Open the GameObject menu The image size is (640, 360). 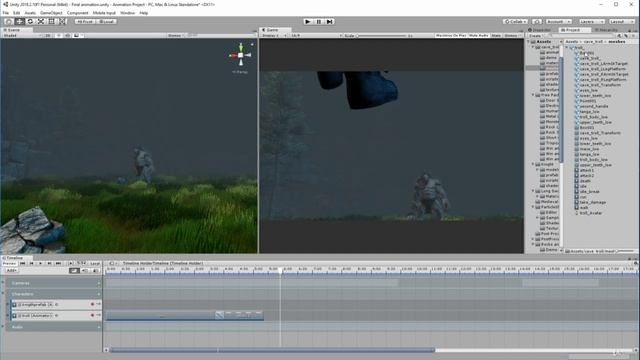51,13
